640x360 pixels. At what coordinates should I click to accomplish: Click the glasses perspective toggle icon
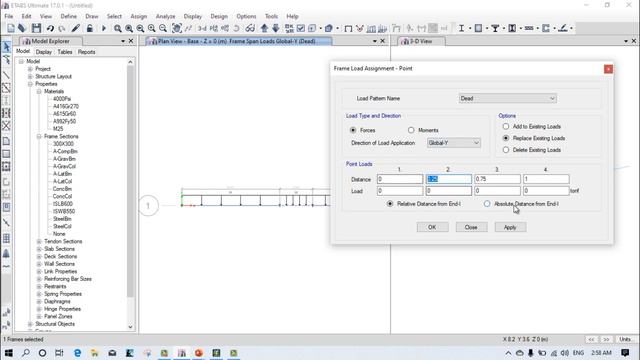250,28
